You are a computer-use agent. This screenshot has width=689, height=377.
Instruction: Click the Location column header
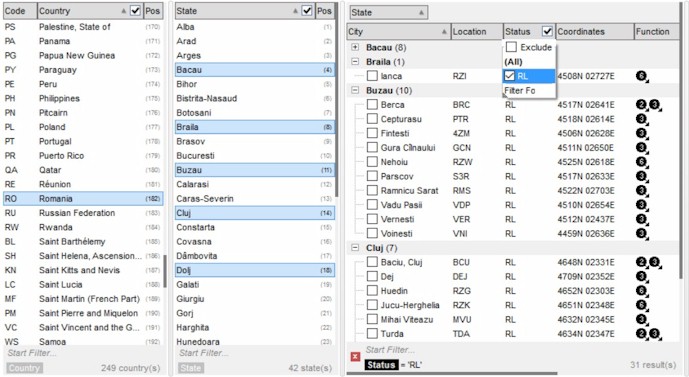click(477, 32)
